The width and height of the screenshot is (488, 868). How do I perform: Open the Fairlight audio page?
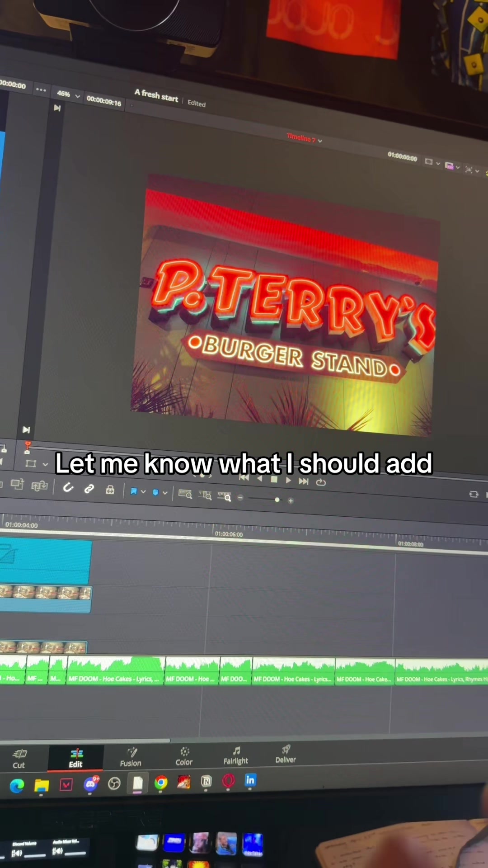pyautogui.click(x=235, y=755)
